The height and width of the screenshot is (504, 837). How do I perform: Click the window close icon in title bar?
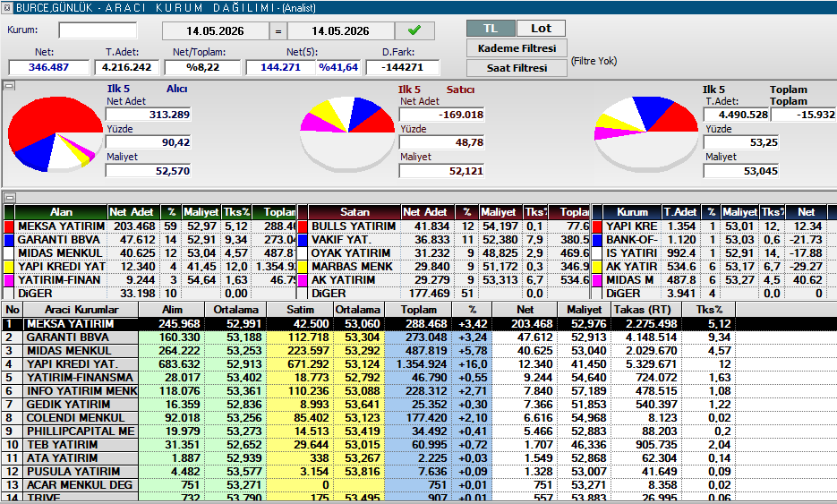point(7,7)
